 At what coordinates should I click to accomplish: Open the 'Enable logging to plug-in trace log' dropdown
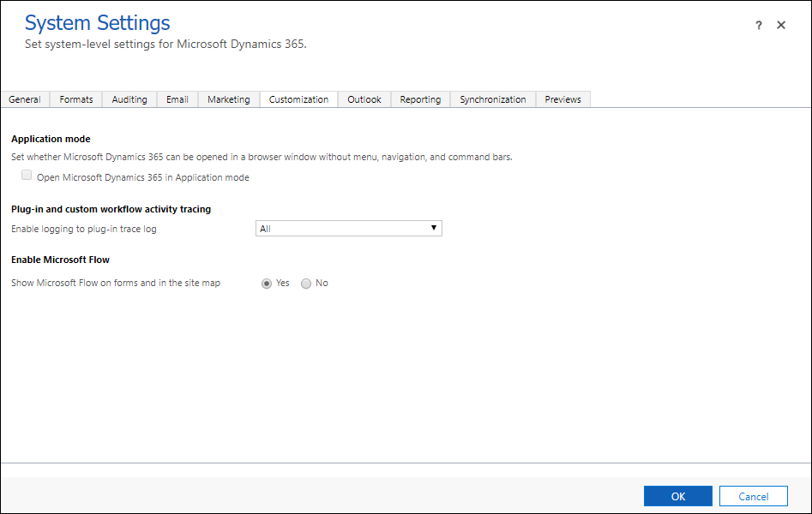tap(348, 228)
